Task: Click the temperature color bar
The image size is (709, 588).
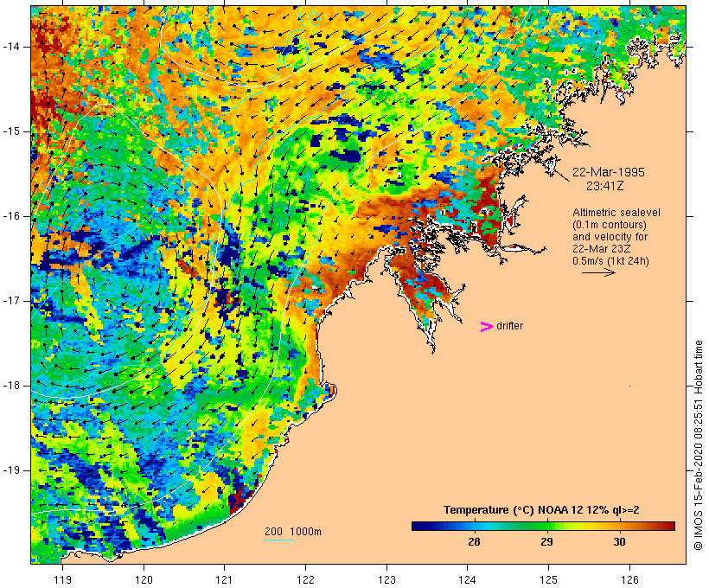Action: point(543,526)
